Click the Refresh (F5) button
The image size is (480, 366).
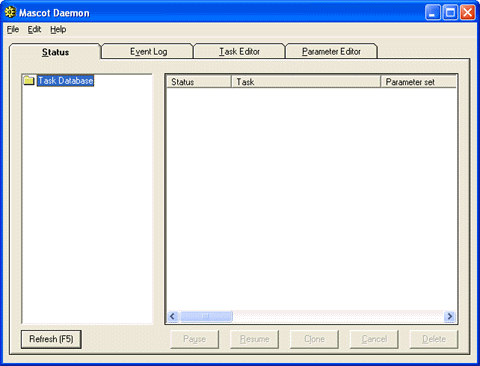coord(51,339)
